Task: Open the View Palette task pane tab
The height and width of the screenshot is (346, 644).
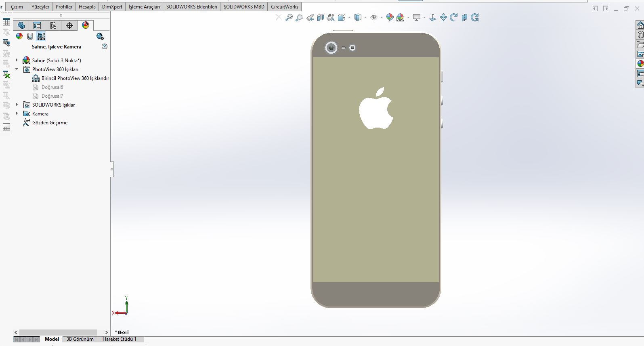Action: click(x=640, y=54)
